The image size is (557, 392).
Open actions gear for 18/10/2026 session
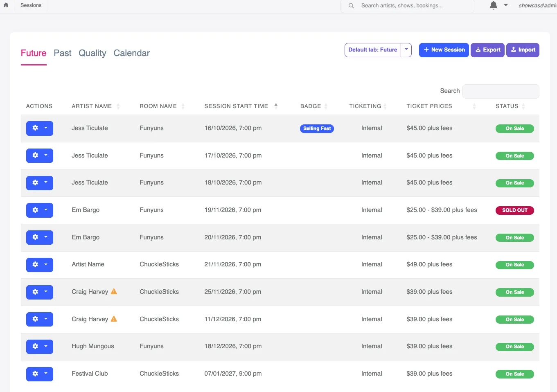click(x=40, y=183)
